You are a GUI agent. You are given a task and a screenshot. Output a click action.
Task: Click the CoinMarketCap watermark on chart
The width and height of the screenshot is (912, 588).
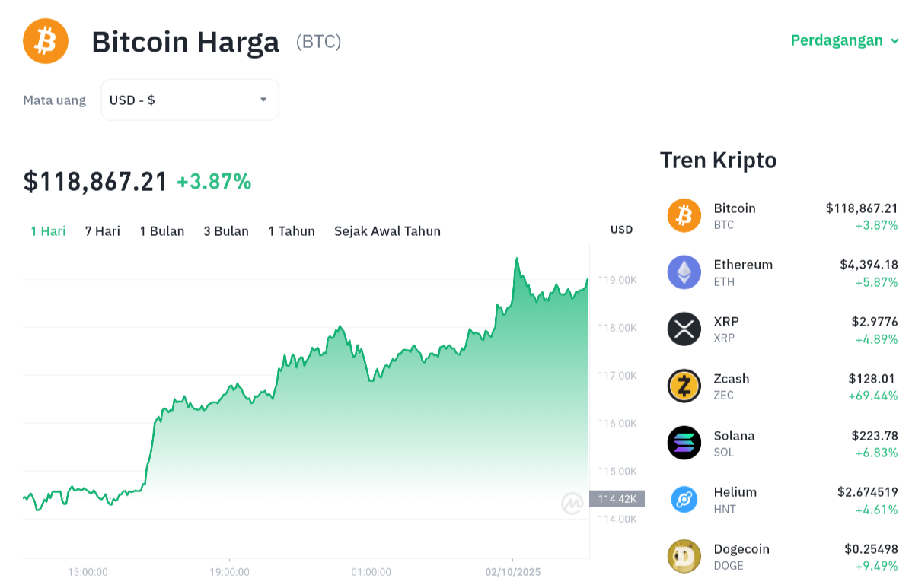tap(572, 503)
